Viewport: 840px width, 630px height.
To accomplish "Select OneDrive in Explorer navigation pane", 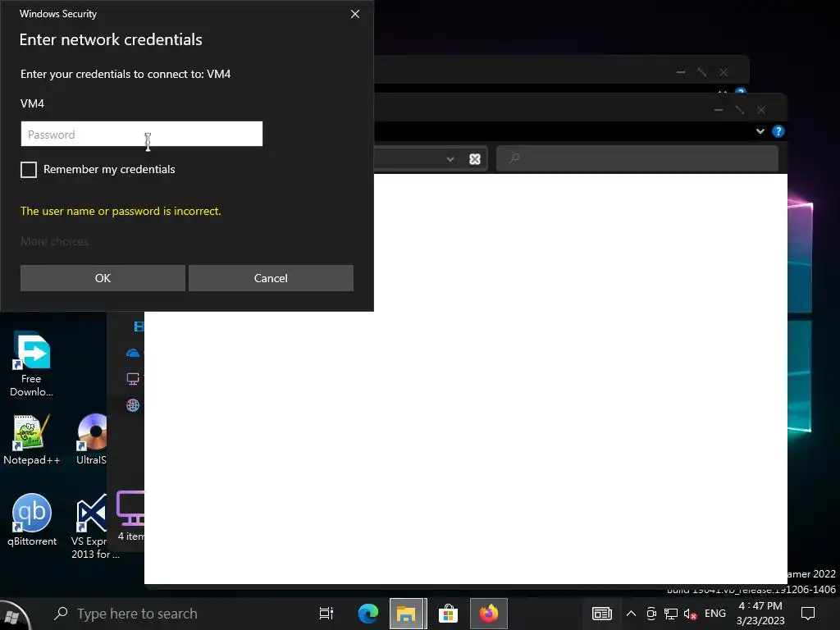I will point(133,353).
